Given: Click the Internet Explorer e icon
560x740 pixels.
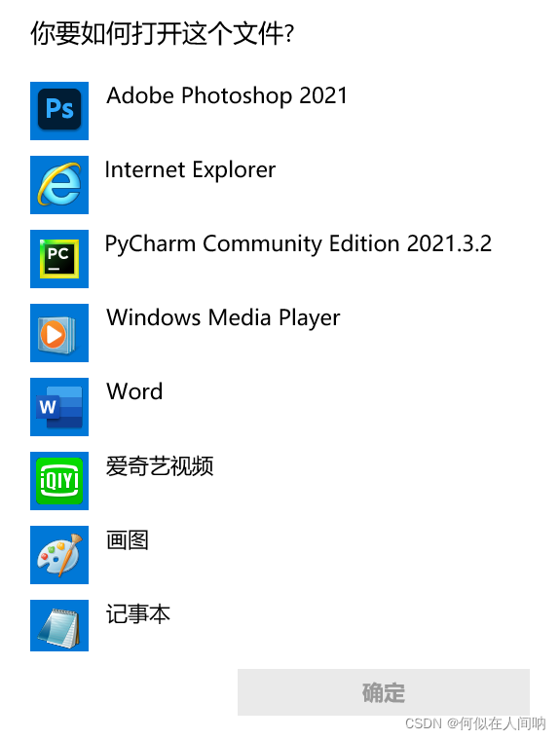Looking at the screenshot, I should tap(59, 185).
